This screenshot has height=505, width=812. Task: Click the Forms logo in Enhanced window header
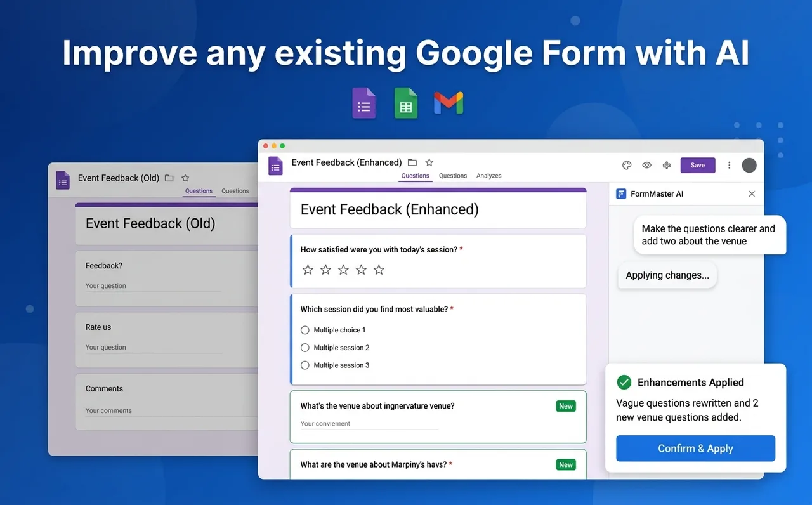coord(275,166)
